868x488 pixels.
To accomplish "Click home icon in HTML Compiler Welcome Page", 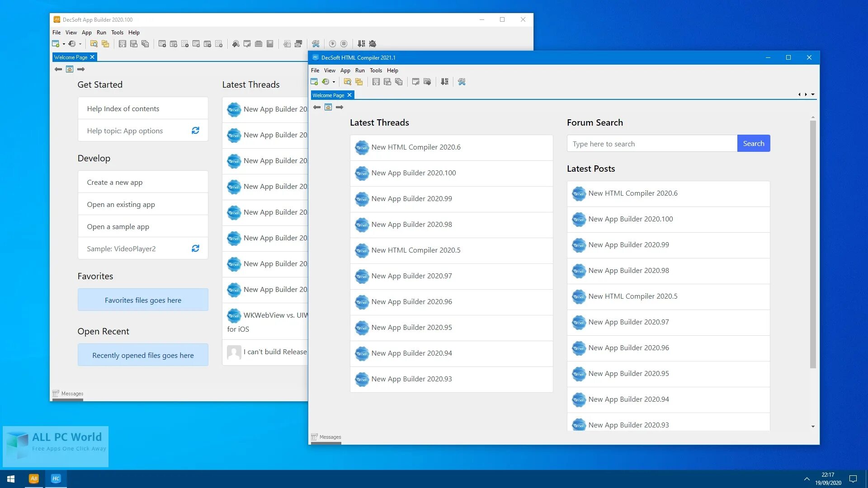I will pos(328,107).
